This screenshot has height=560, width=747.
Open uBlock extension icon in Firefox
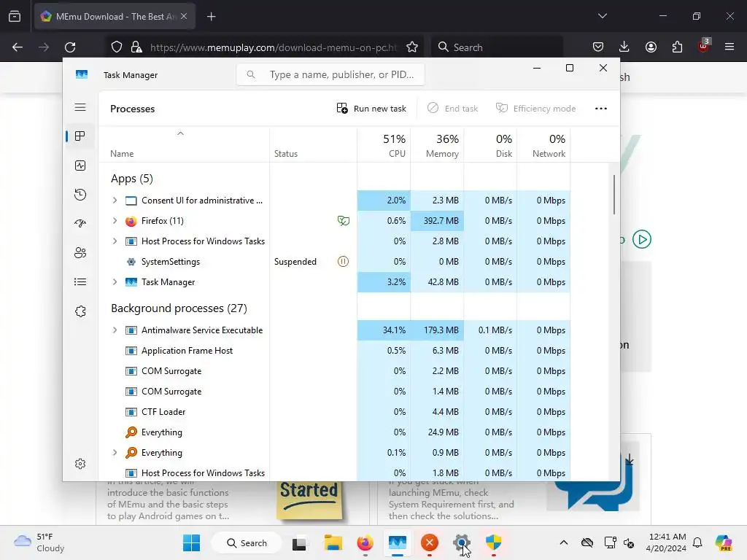point(704,46)
